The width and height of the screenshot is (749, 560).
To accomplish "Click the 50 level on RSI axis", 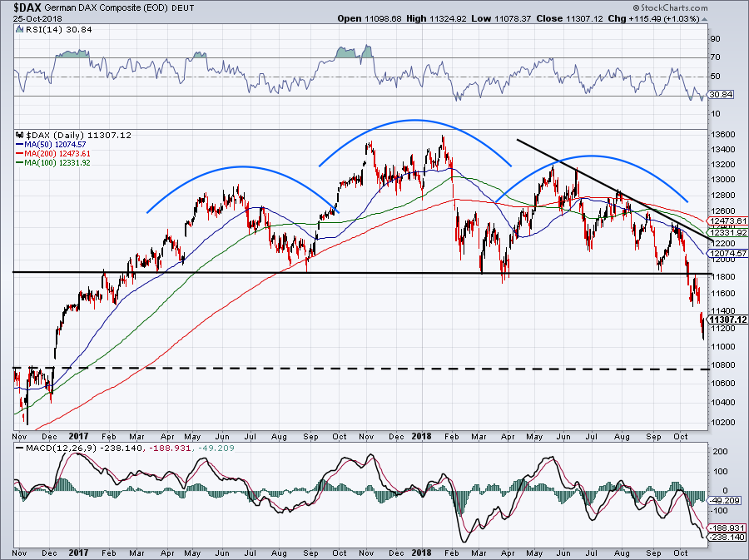I will [x=715, y=76].
